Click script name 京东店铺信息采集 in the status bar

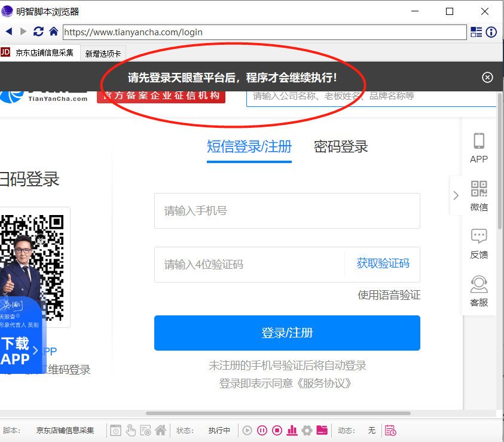65,431
